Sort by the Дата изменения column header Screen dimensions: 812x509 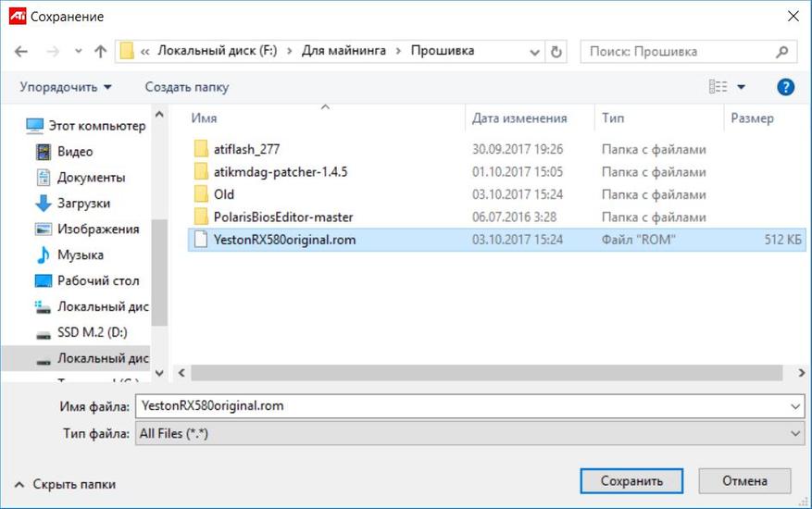pos(518,118)
